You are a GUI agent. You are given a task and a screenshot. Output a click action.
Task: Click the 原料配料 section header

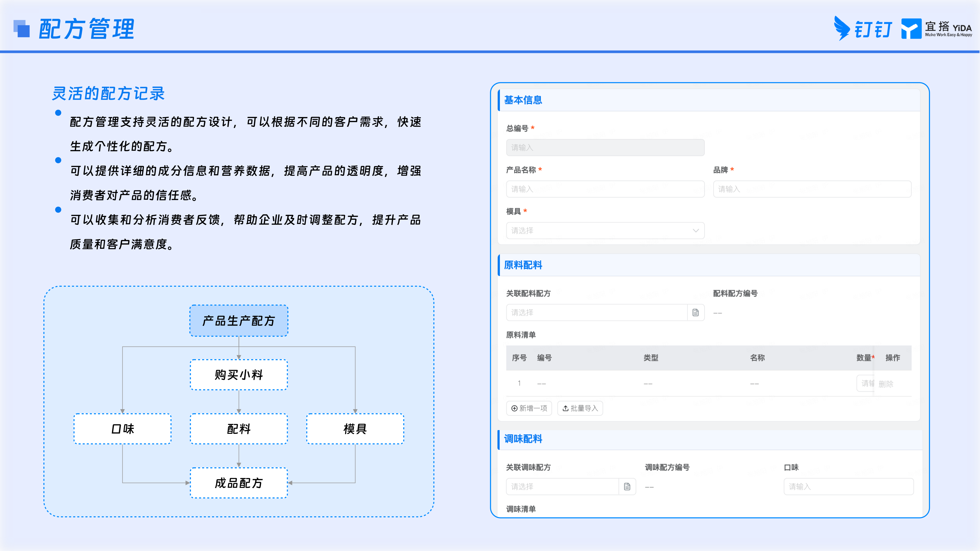coord(709,265)
